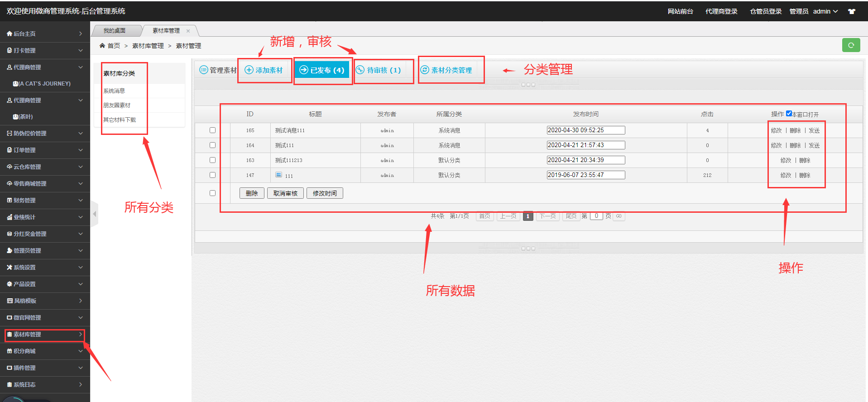This screenshot has height=402, width=868.
Task: Open 网站前台 link in header
Action: tap(680, 11)
